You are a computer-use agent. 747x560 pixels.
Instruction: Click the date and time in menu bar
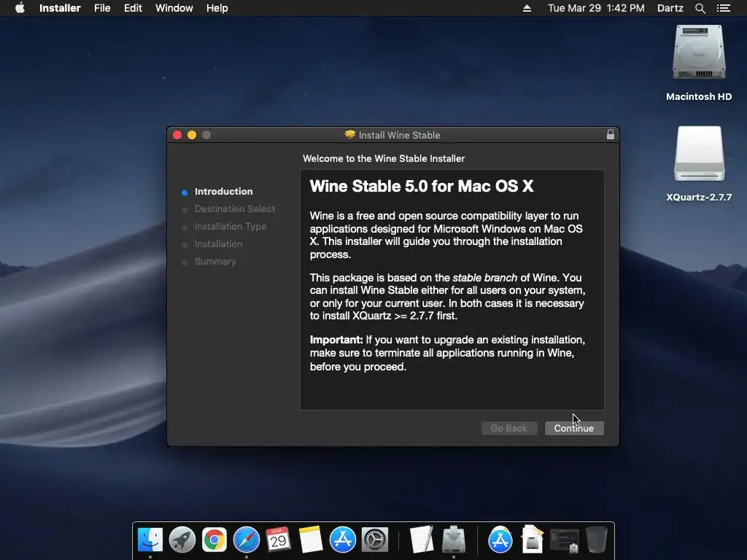pos(596,8)
